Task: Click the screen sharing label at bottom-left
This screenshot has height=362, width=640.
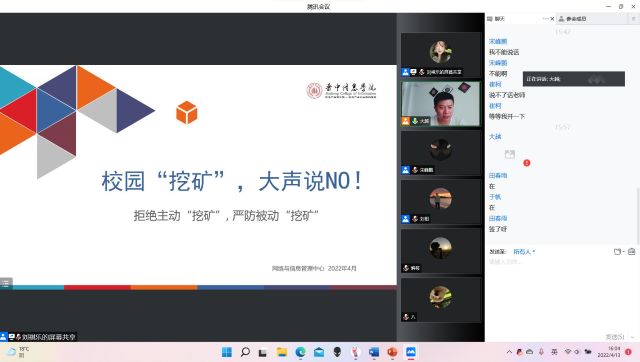Action: click(x=38, y=337)
